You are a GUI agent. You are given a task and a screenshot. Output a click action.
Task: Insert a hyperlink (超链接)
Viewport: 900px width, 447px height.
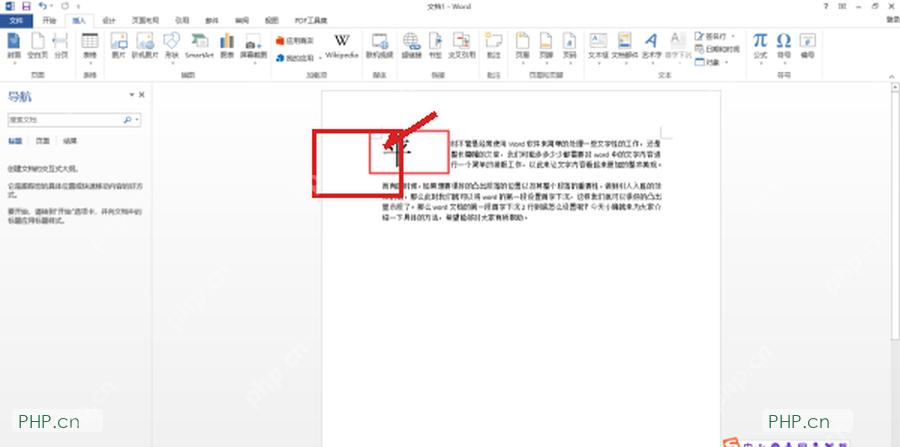(412, 46)
